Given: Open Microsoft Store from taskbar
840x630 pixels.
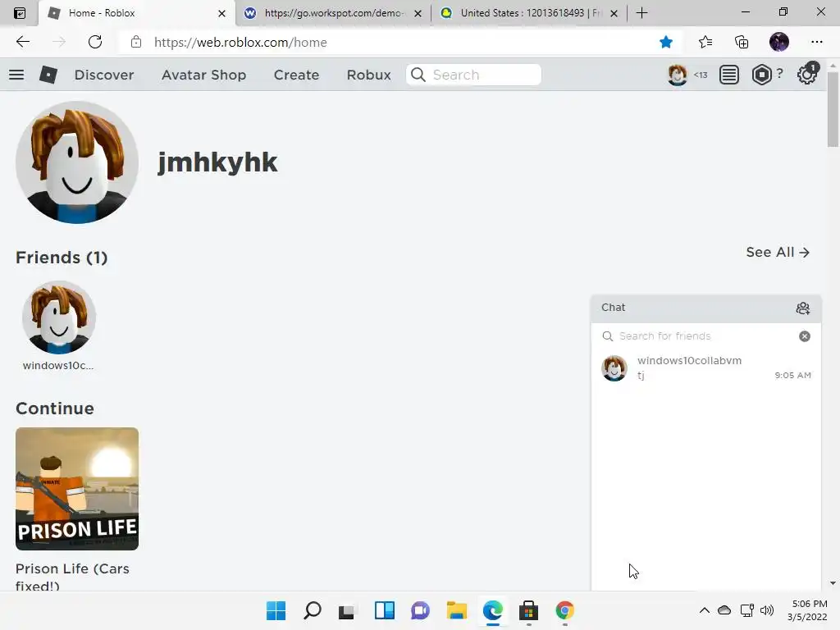Looking at the screenshot, I should 529,610.
